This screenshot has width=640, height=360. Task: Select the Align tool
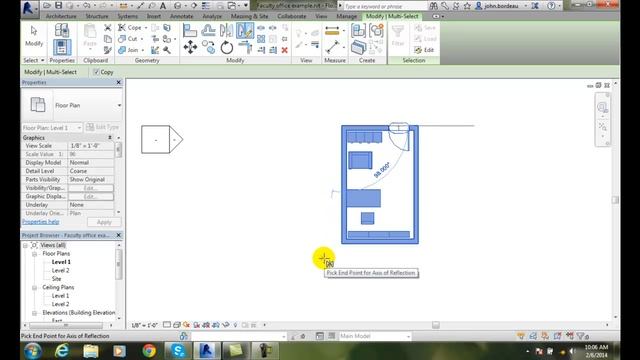click(x=190, y=31)
